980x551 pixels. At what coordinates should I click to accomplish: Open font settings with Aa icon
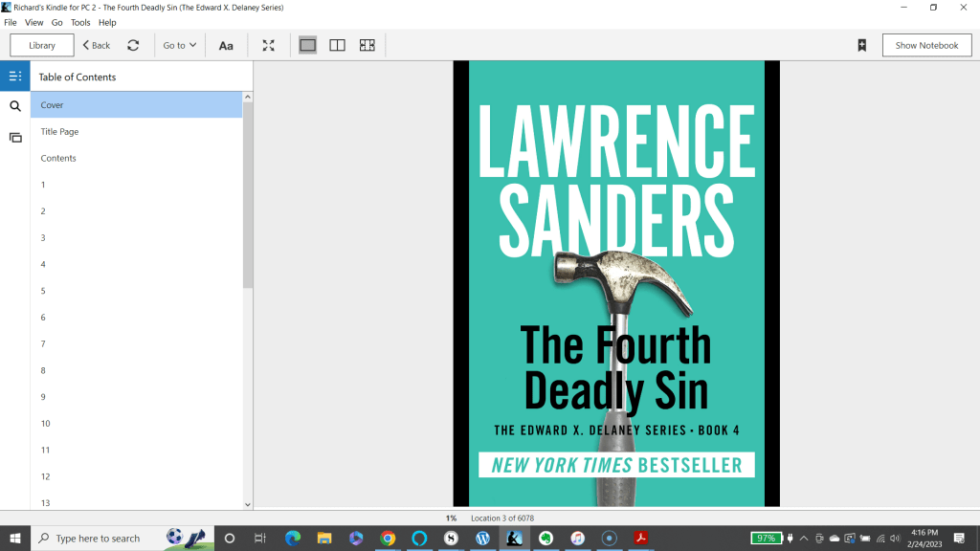[x=226, y=45]
